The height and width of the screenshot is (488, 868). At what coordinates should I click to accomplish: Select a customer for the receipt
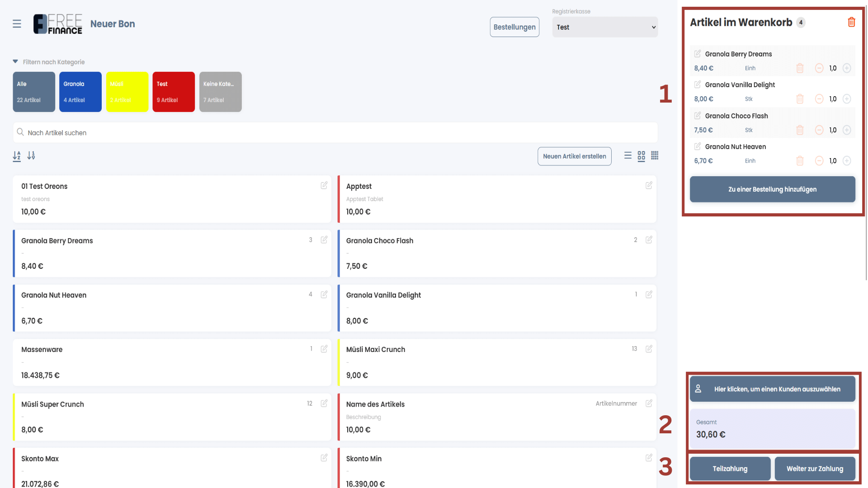772,389
